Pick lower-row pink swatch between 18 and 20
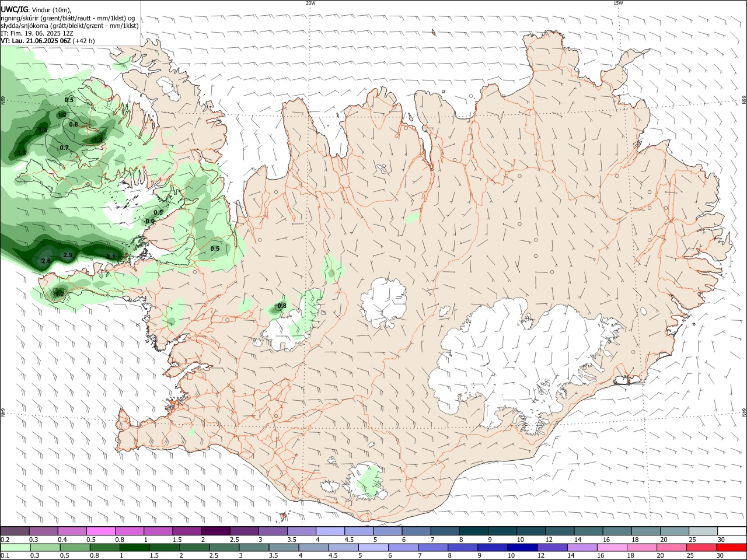Image resolution: width=747 pixels, height=560 pixels. coord(641,547)
